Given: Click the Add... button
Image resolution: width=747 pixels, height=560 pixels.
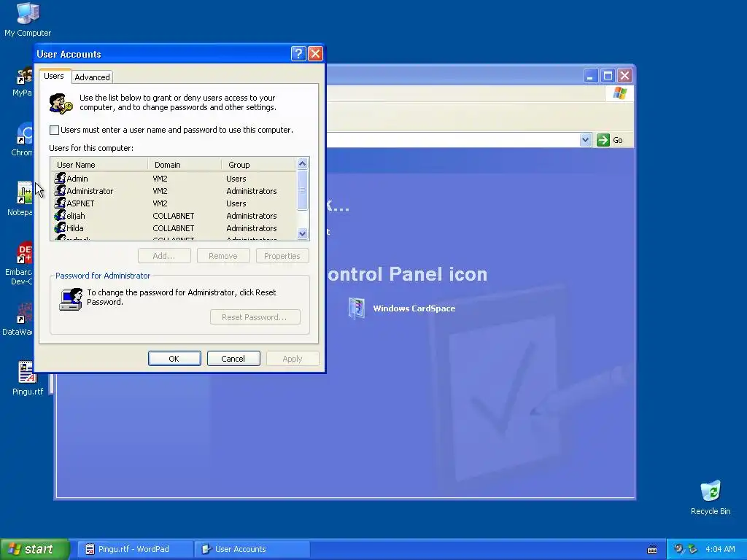Looking at the screenshot, I should click(164, 256).
